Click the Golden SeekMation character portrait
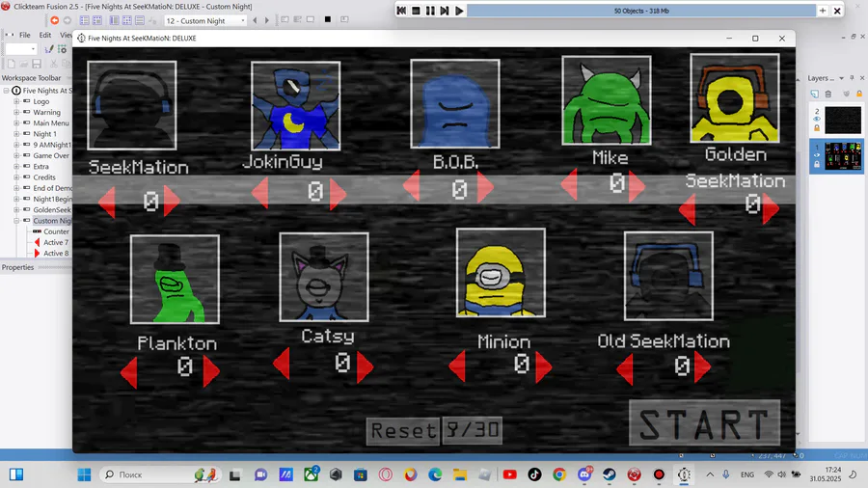Screen dimensions: 868x488 [x=735, y=98]
